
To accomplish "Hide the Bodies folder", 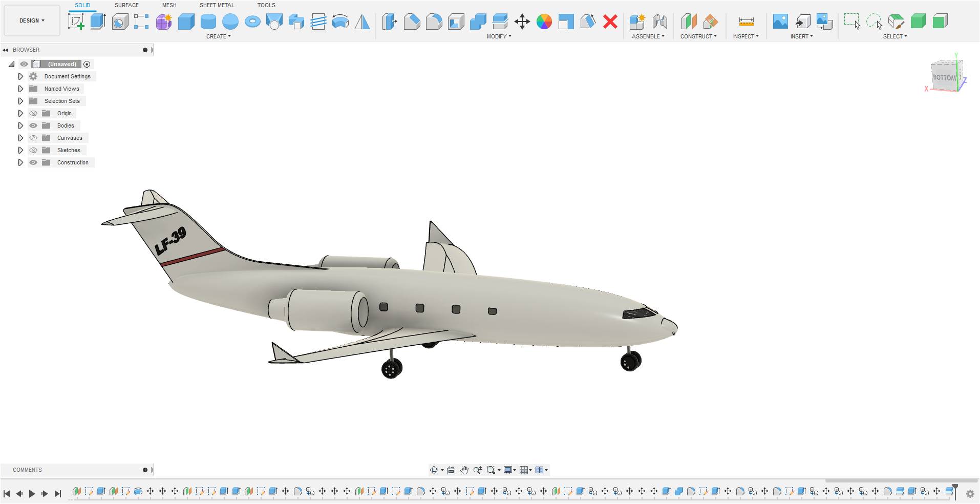I will (x=33, y=125).
